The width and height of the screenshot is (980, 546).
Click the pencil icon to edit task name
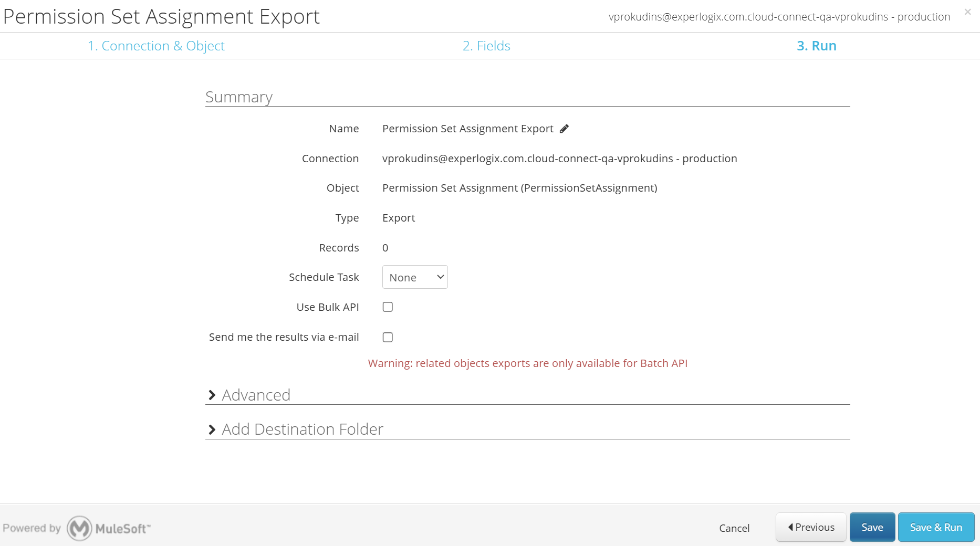click(x=564, y=129)
